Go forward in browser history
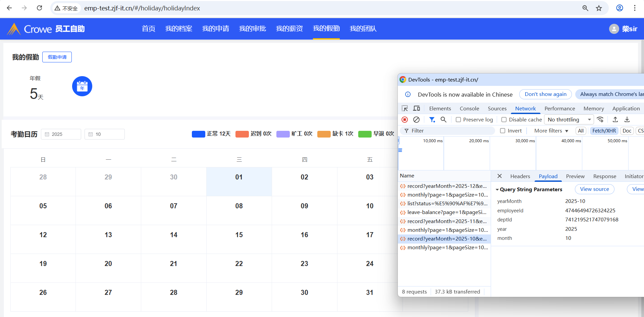The height and width of the screenshot is (317, 644). pyautogui.click(x=24, y=8)
